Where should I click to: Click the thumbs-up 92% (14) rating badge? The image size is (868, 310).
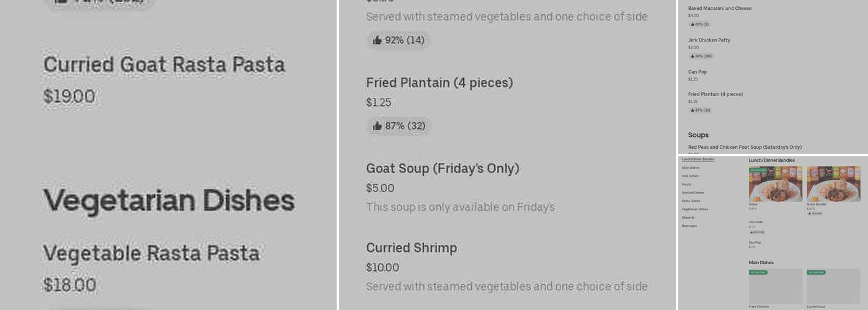(398, 40)
